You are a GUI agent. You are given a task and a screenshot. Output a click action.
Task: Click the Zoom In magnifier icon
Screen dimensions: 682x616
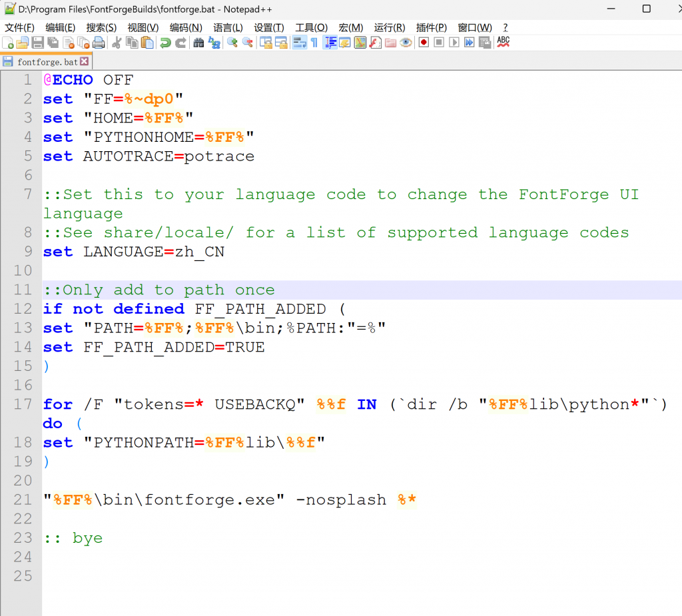click(x=232, y=43)
